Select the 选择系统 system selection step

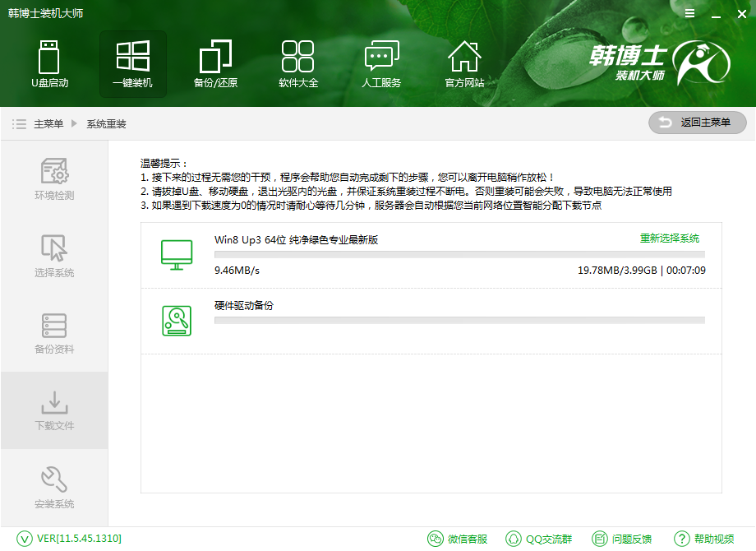tap(53, 258)
